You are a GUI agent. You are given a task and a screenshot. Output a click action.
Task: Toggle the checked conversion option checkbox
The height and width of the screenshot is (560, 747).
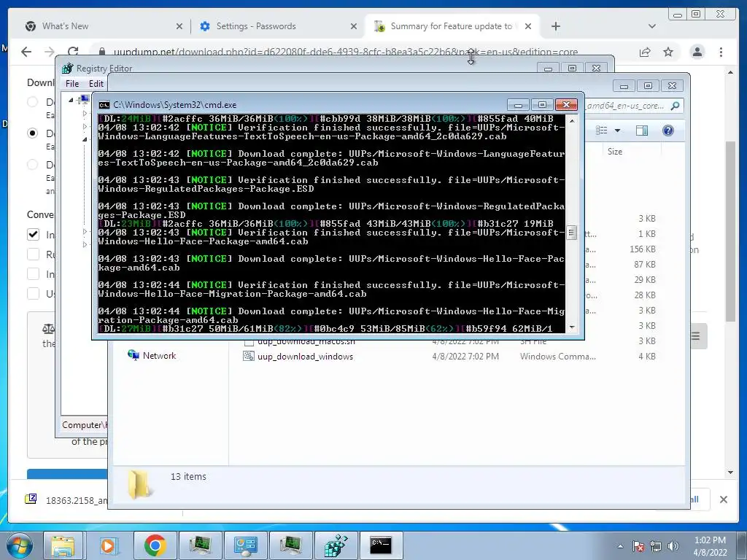click(x=33, y=234)
